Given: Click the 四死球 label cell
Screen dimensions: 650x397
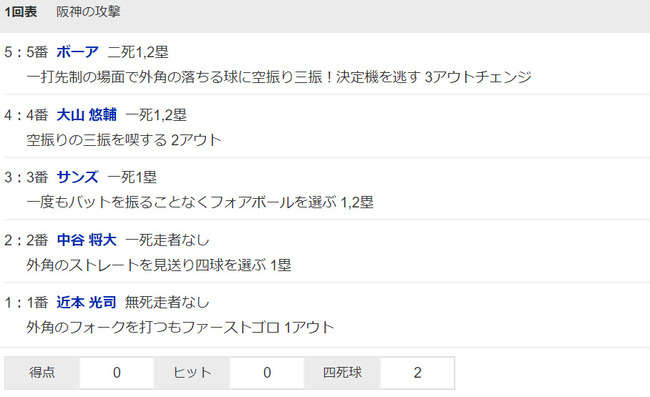Looking at the screenshot, I should pyautogui.click(x=342, y=373).
